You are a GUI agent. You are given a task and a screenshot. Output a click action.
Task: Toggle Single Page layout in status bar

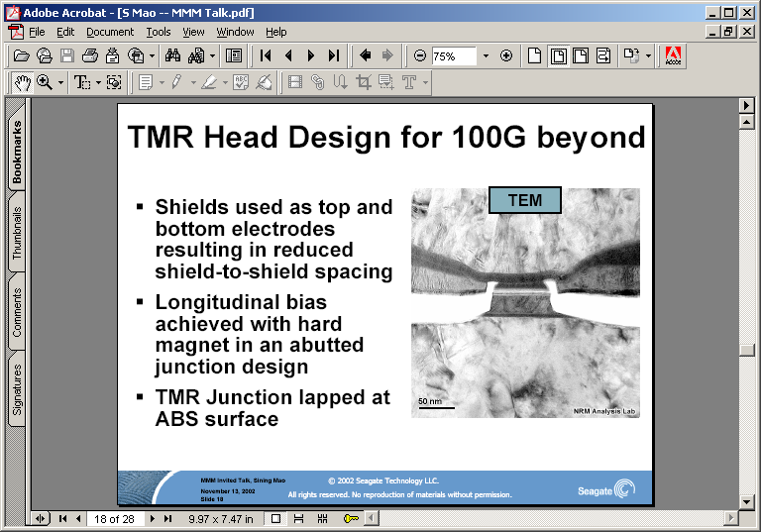pos(276,518)
